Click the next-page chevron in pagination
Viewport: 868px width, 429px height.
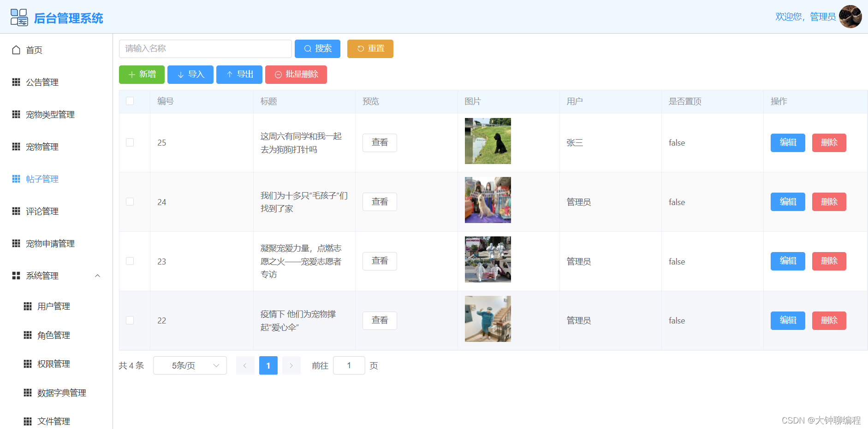pyautogui.click(x=291, y=365)
